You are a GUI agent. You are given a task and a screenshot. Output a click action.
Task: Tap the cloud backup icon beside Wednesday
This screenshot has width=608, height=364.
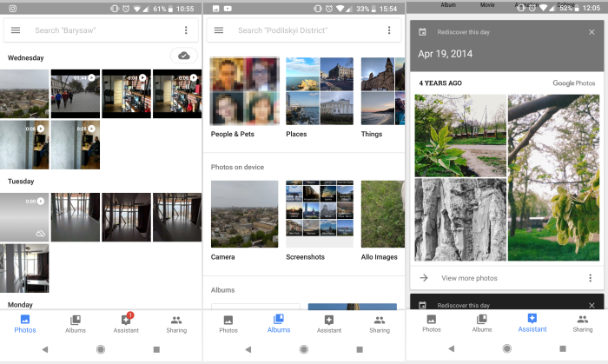(184, 56)
